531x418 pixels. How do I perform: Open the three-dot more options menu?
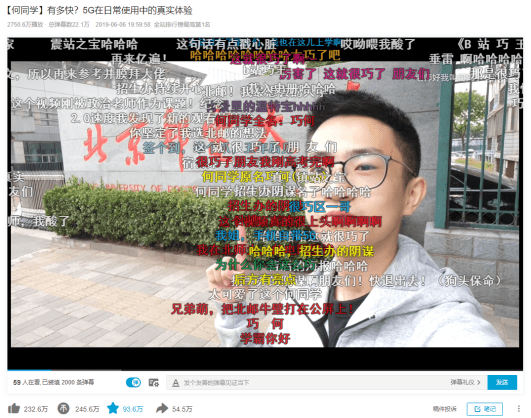(x=518, y=409)
